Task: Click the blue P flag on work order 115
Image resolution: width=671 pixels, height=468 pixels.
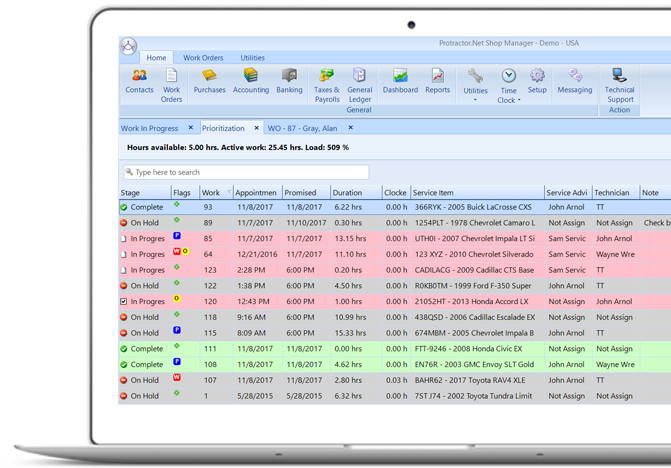Action: (x=177, y=330)
